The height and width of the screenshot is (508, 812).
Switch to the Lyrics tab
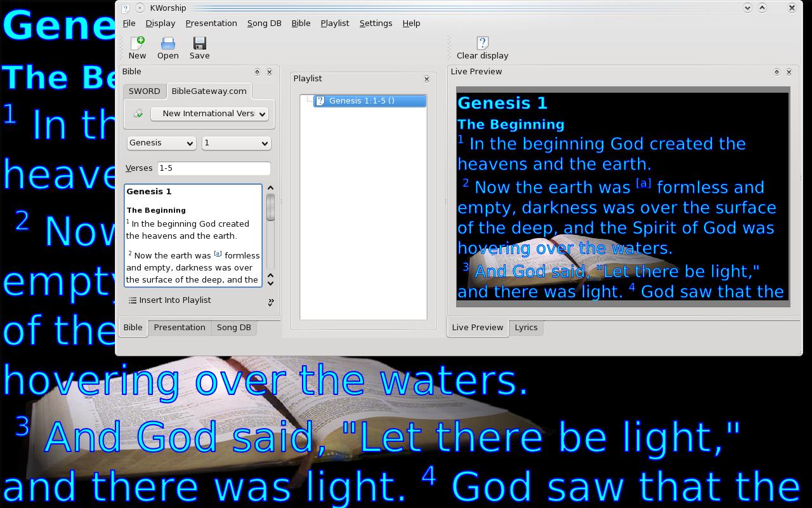tap(526, 328)
